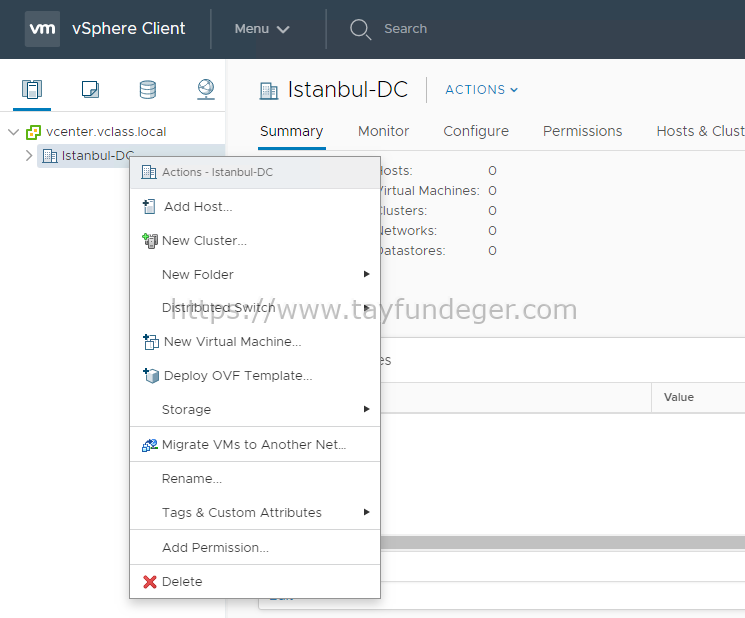Click into the Search field

point(405,29)
